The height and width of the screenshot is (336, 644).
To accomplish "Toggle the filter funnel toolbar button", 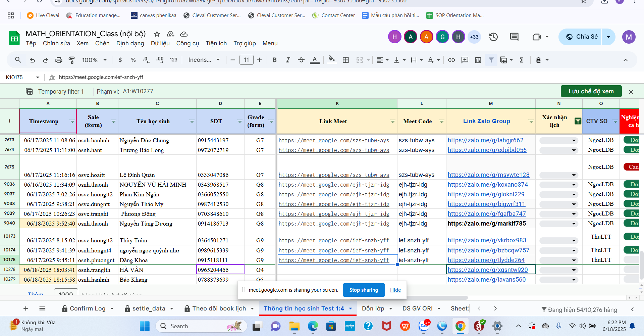I will pos(491,60).
